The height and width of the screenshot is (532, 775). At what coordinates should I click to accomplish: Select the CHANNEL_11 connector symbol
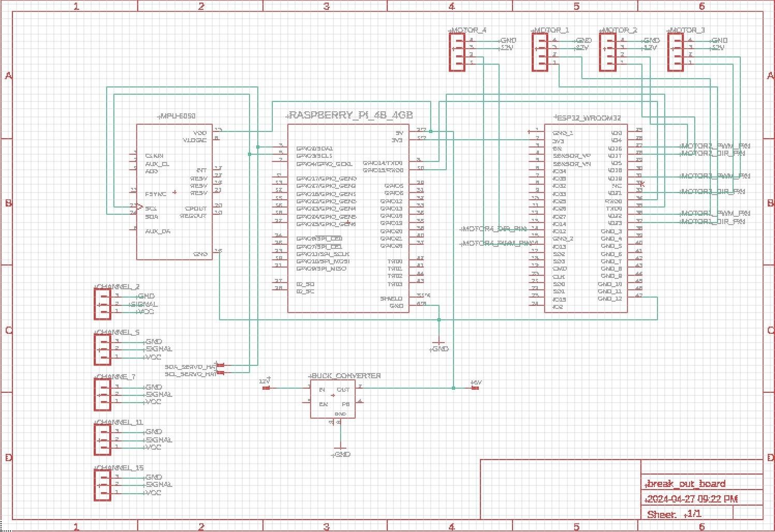pos(103,439)
